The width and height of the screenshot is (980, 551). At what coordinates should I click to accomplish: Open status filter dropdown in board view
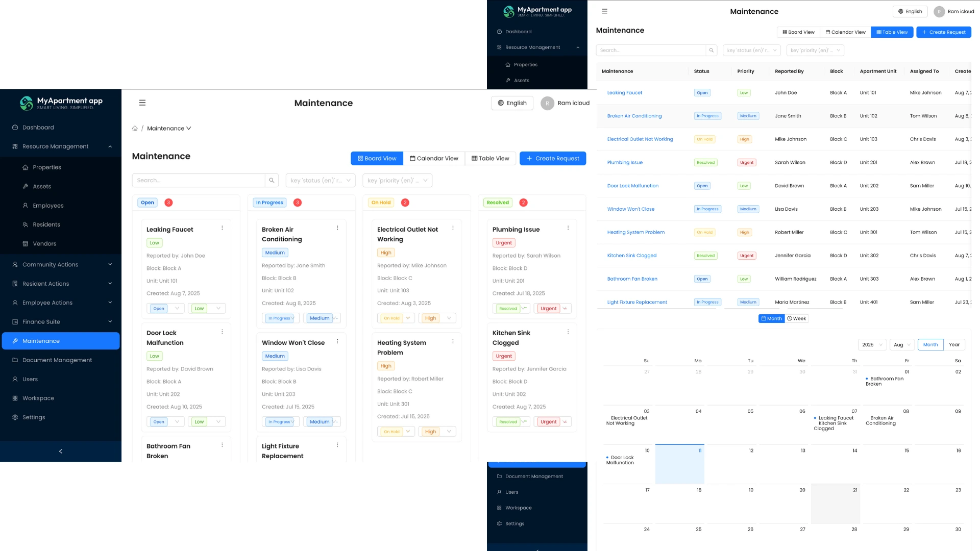coord(321,180)
